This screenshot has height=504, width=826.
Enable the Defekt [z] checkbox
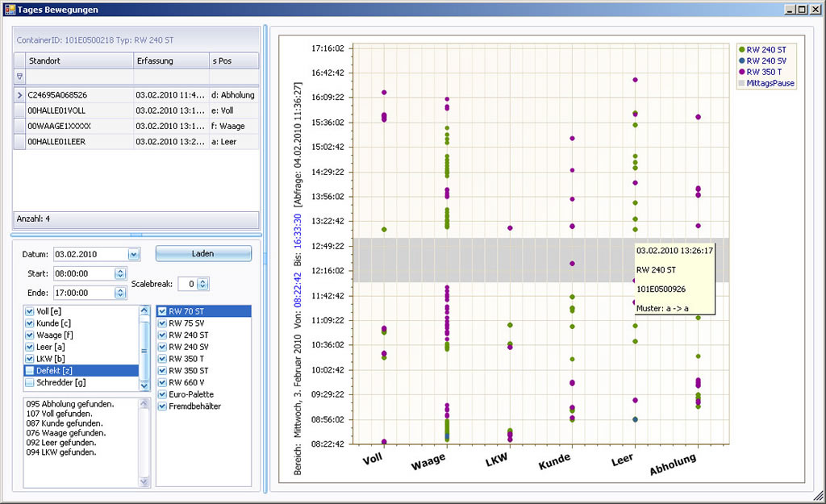pos(31,370)
